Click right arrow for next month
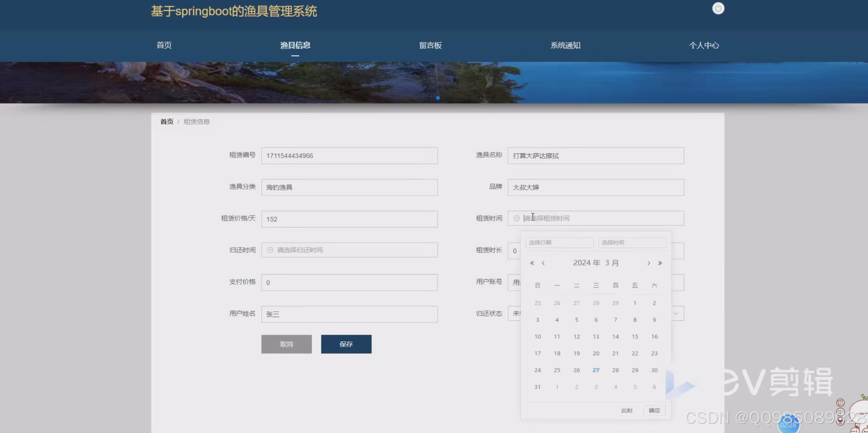The image size is (868, 433). click(649, 263)
